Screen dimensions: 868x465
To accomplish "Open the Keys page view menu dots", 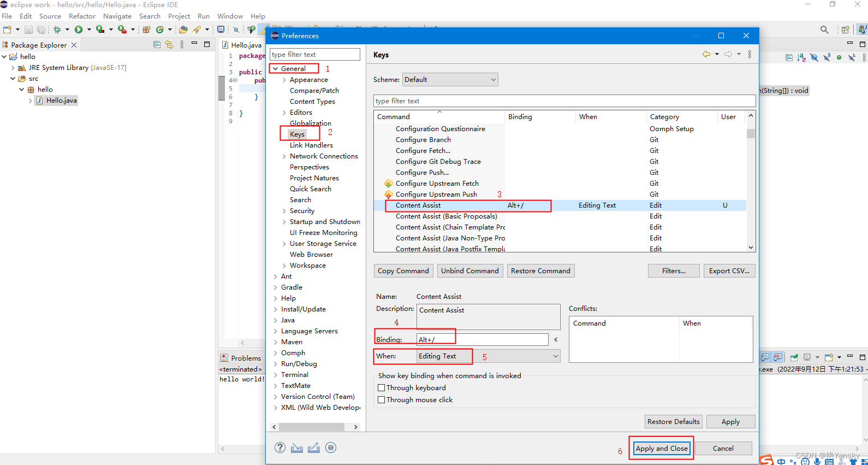I will pos(750,54).
